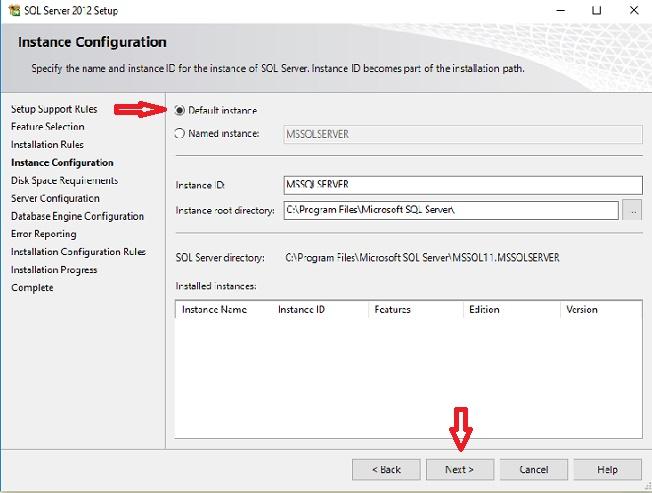Click the Instance root directory field
Viewport: 652px width, 493px height.
pos(450,210)
